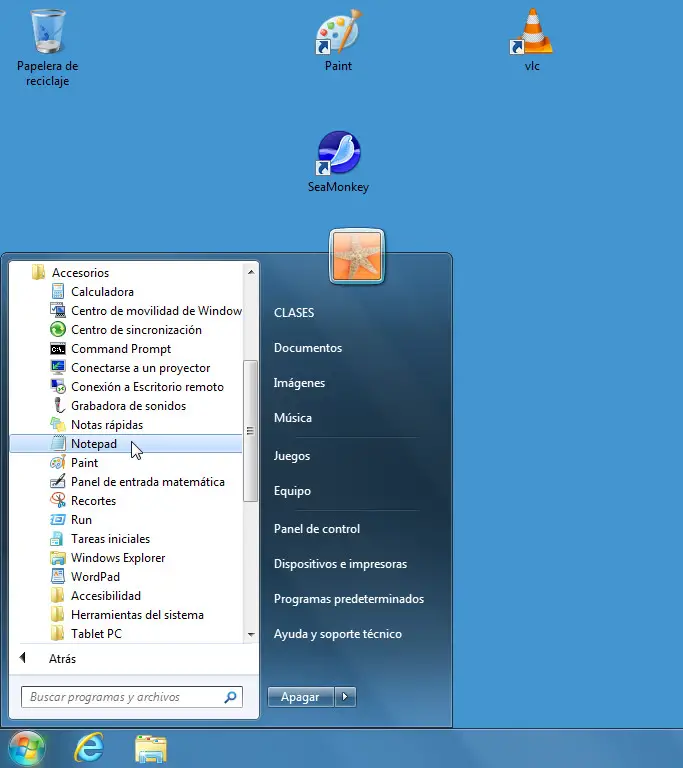Open the file explorer taskbar icon
The height and width of the screenshot is (768, 683).
click(150, 748)
